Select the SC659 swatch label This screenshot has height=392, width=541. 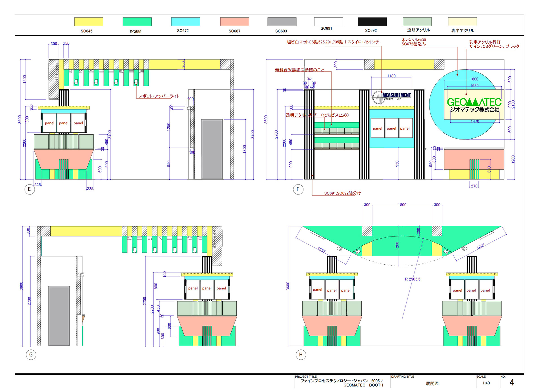[x=136, y=32]
